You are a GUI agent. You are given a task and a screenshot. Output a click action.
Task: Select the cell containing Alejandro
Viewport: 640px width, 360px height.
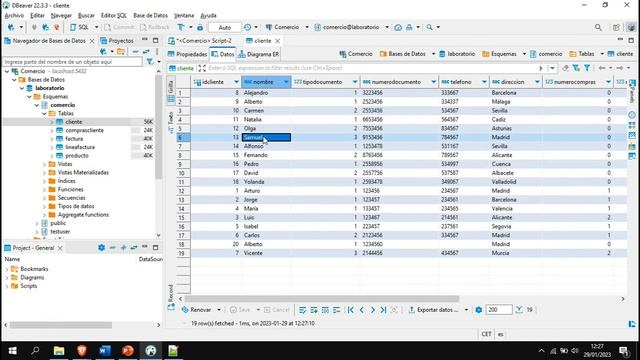[x=266, y=93]
